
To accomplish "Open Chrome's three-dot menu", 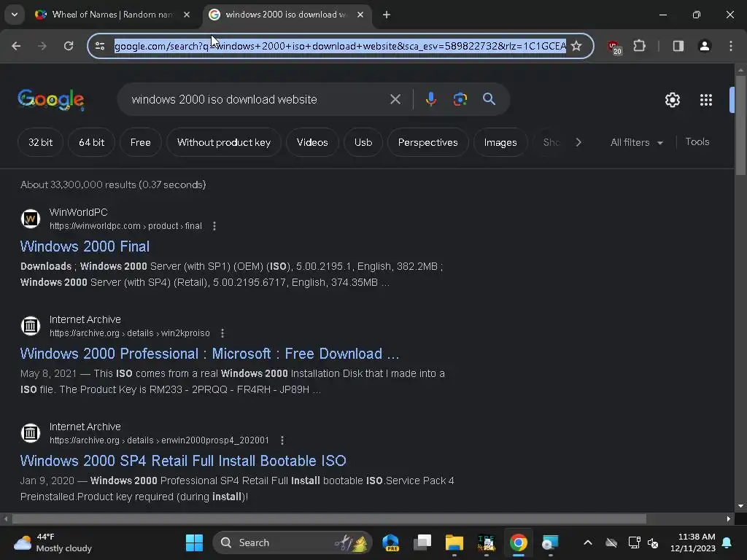I will point(731,46).
